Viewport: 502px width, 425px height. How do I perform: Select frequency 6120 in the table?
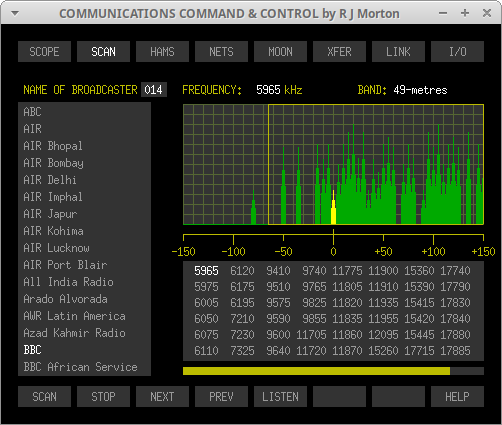point(242,271)
